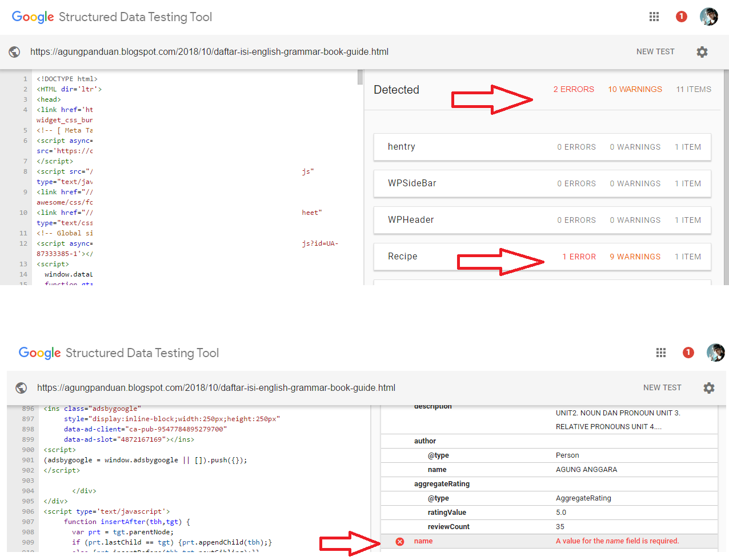Click the red error icon beside name field
729x560 pixels.
click(399, 541)
